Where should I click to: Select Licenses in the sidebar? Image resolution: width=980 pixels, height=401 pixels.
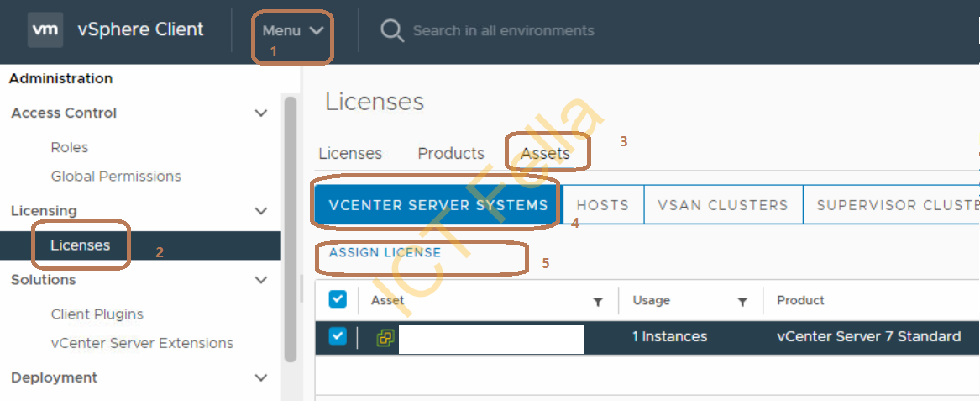coord(80,245)
